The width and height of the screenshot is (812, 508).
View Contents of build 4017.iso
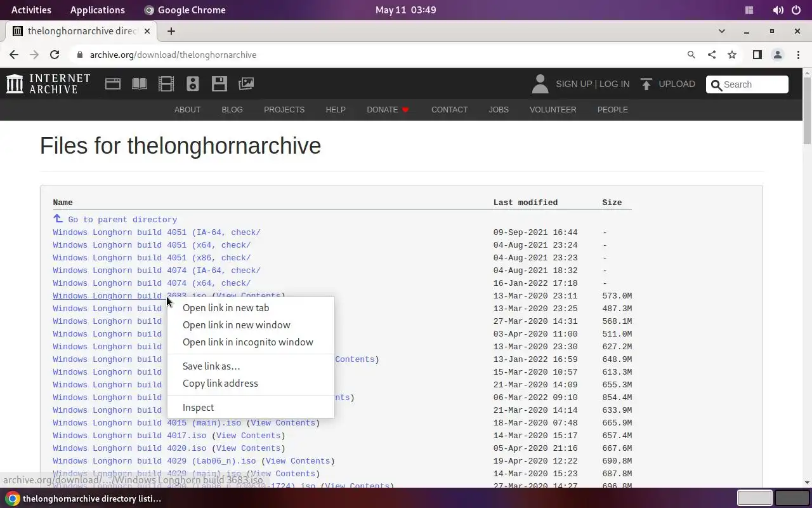248,436
